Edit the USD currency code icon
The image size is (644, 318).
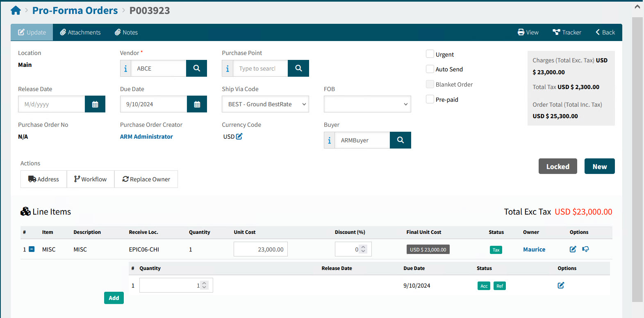[x=239, y=137]
